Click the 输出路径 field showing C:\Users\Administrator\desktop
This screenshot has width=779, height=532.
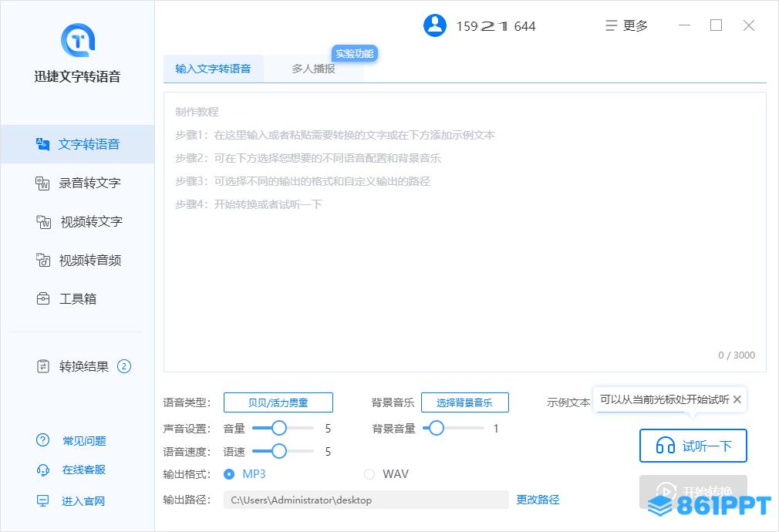pos(366,500)
